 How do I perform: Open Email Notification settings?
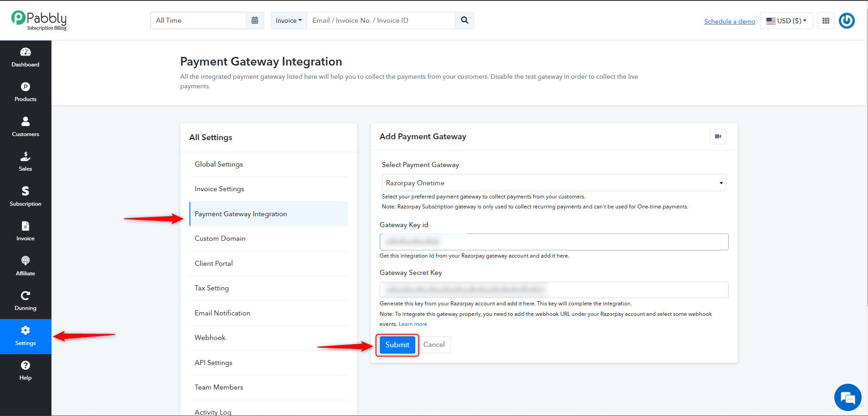click(x=269, y=313)
